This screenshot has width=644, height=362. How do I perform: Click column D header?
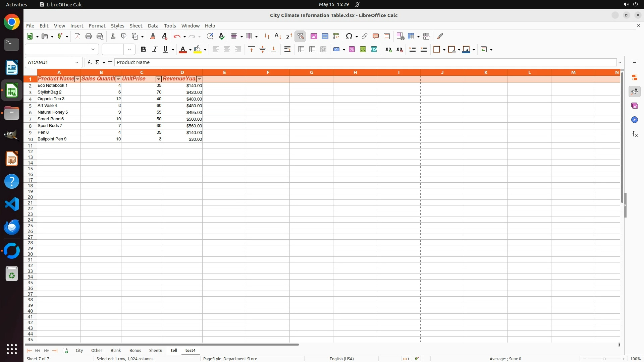(182, 72)
